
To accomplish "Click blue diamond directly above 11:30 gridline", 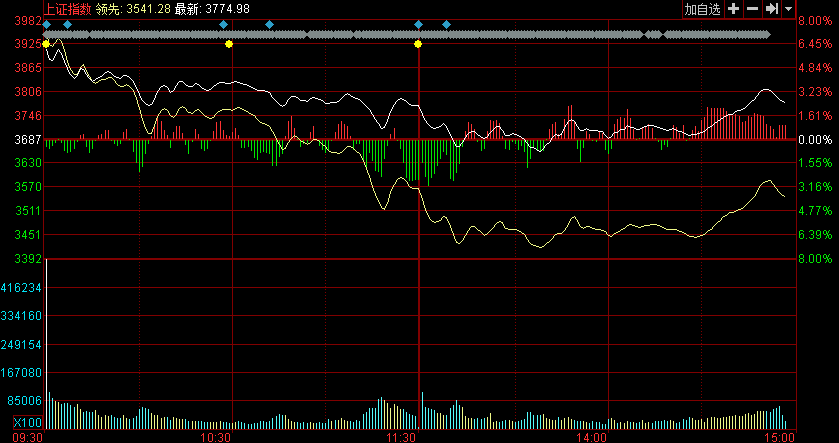I will click(418, 23).
